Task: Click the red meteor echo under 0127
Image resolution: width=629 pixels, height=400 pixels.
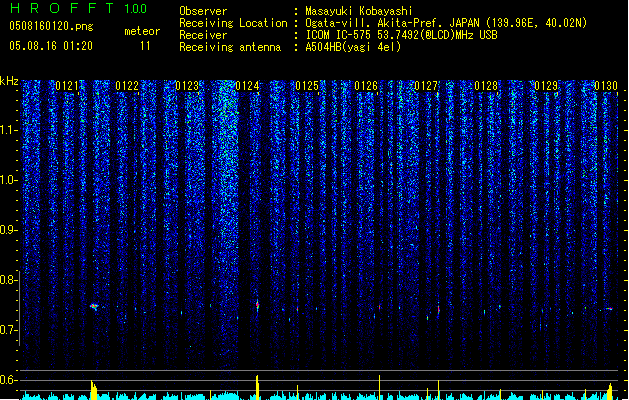Action: 438,310
